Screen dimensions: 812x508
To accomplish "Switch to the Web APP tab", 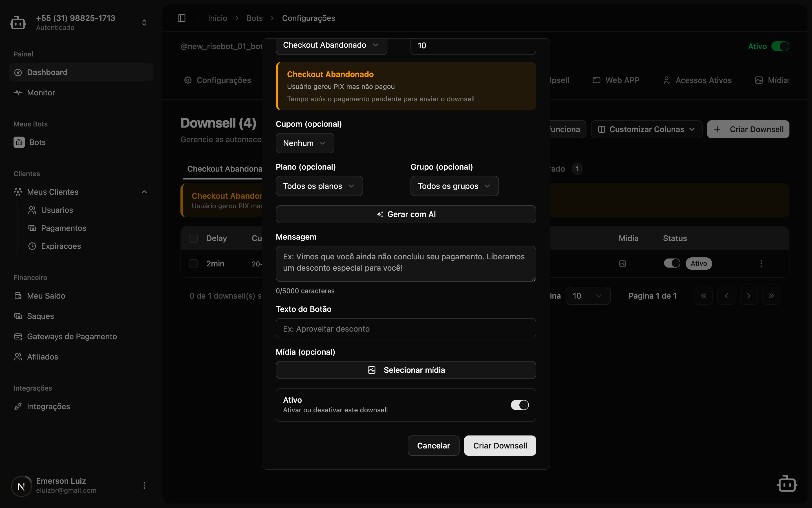I will [x=616, y=80].
